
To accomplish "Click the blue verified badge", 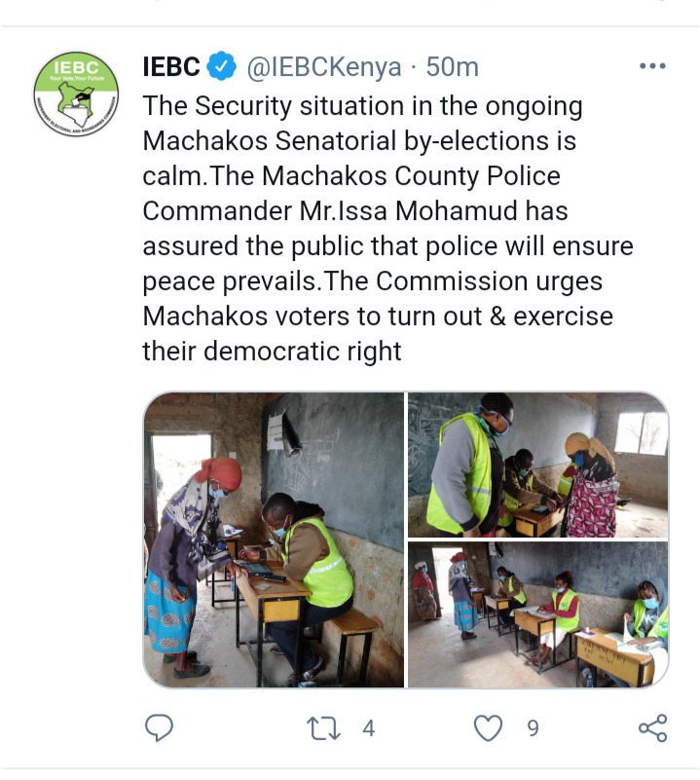I will pos(221,66).
